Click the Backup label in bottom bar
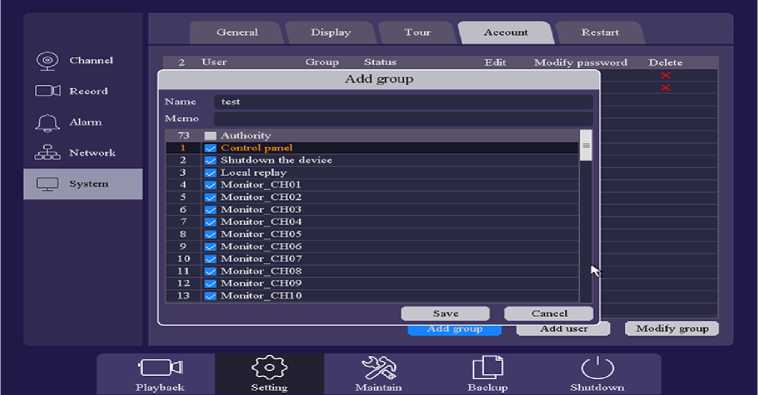Screen dimensions: 758x395 [x=487, y=388]
